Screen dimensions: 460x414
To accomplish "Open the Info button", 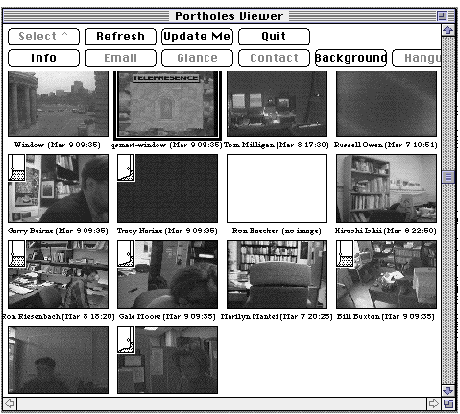I will (44, 58).
